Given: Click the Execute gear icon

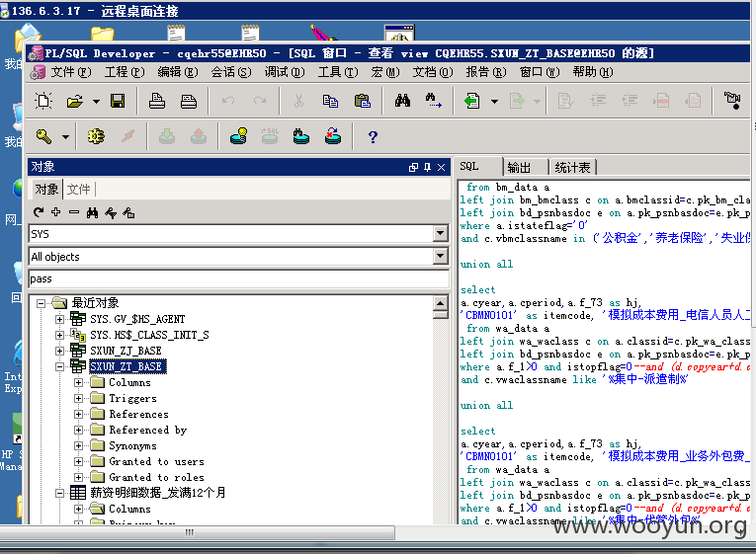Looking at the screenshot, I should 96,137.
